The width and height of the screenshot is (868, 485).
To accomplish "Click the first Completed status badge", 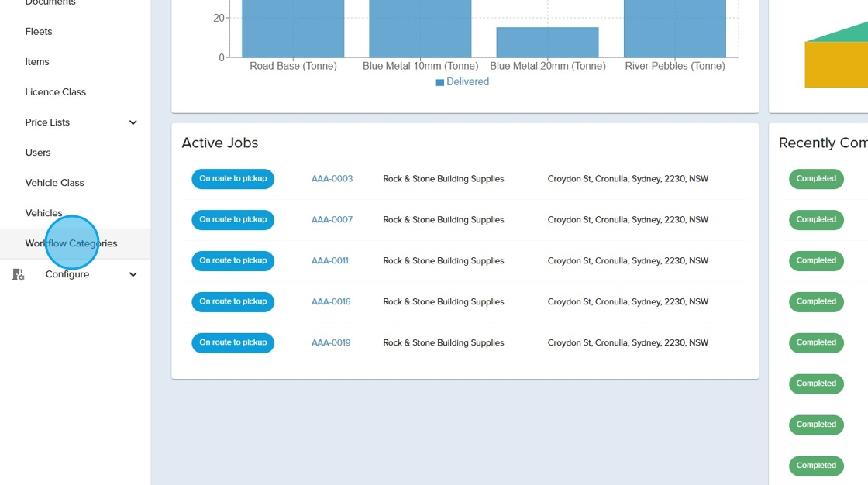I will coord(816,179).
